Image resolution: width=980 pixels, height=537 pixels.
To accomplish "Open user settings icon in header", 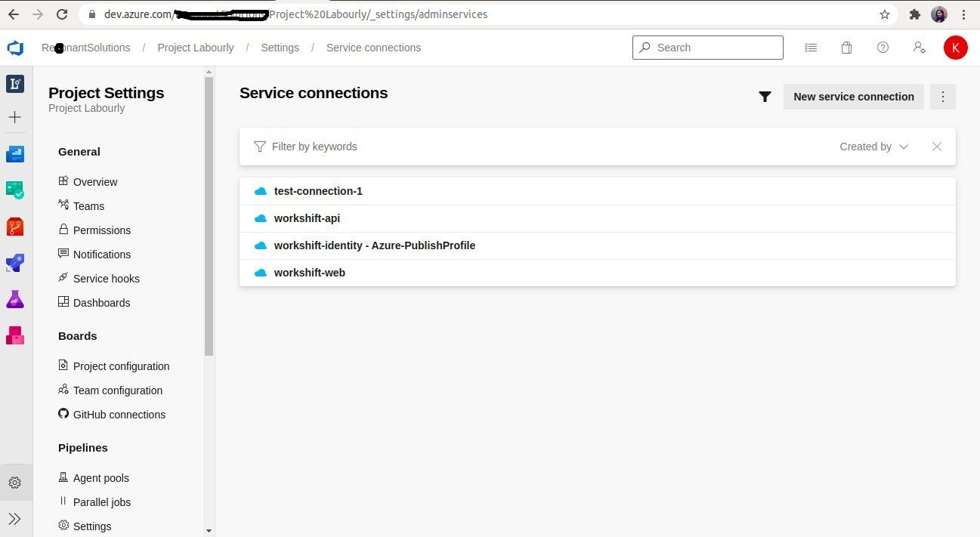I will pos(919,48).
